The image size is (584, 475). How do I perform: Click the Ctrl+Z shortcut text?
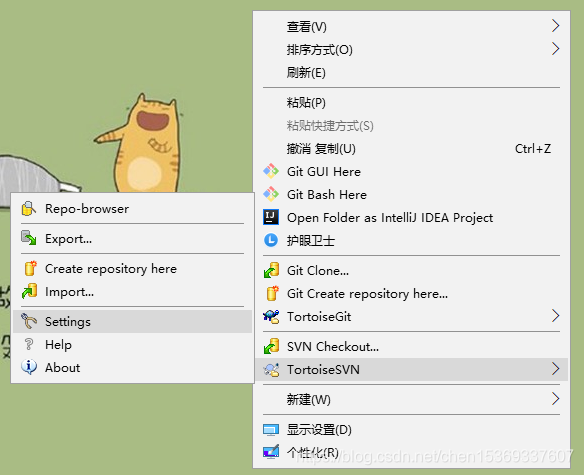pos(533,149)
